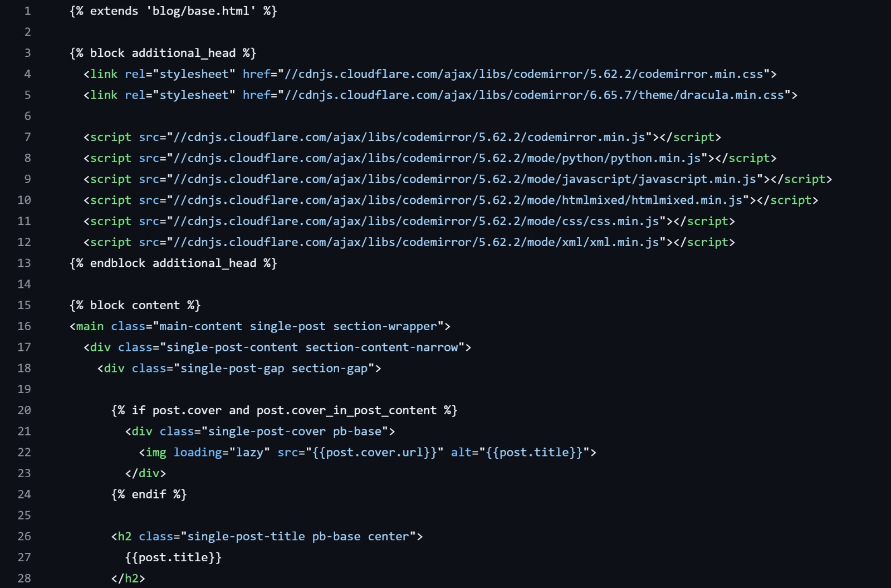The width and height of the screenshot is (891, 588).
Task: Click the {{post.cover.url}} template variable
Action: [x=374, y=453]
